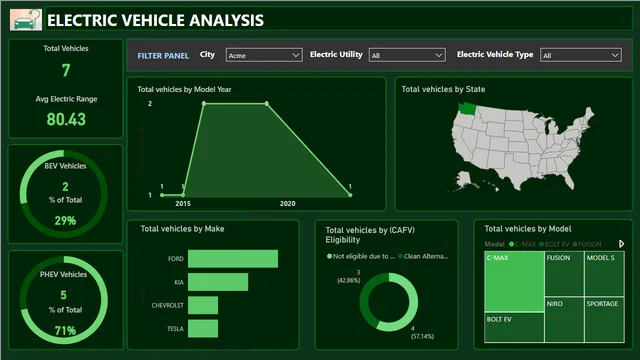The width and height of the screenshot is (640, 360).
Task: Click the SPORTAGE treemap tile
Action: (604, 320)
